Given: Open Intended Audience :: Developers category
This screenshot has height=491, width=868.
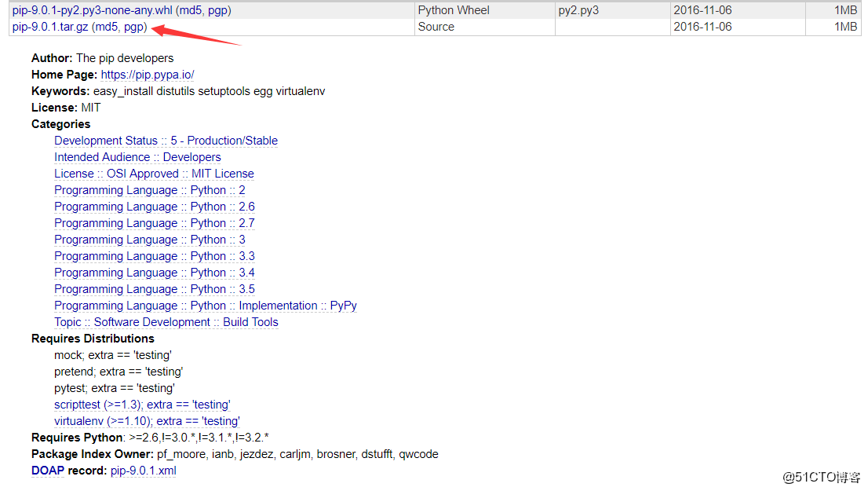Looking at the screenshot, I should click(x=137, y=157).
